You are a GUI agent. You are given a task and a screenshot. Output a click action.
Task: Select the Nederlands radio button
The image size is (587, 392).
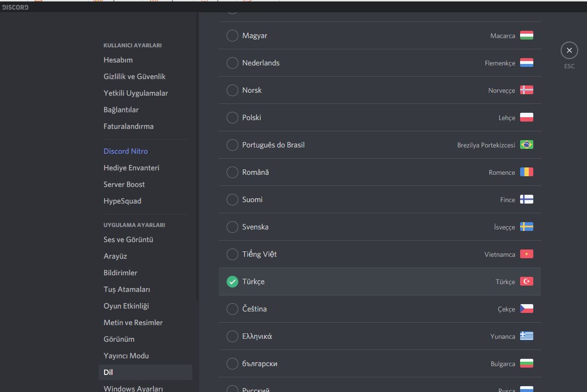pyautogui.click(x=232, y=63)
